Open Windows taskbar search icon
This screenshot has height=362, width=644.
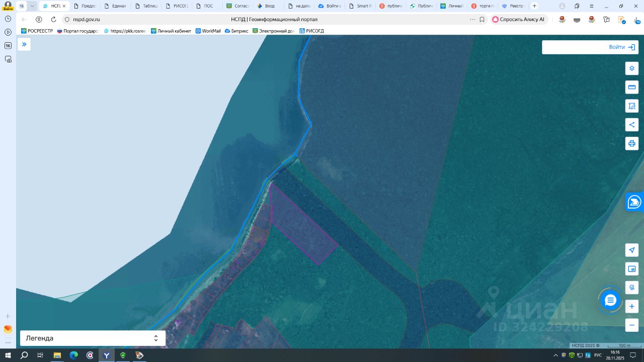click(x=24, y=355)
